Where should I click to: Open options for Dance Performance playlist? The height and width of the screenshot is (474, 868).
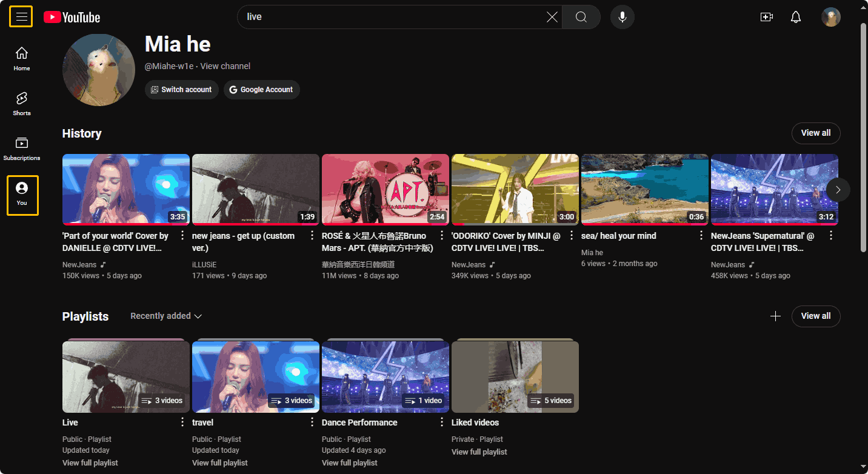tap(442, 422)
